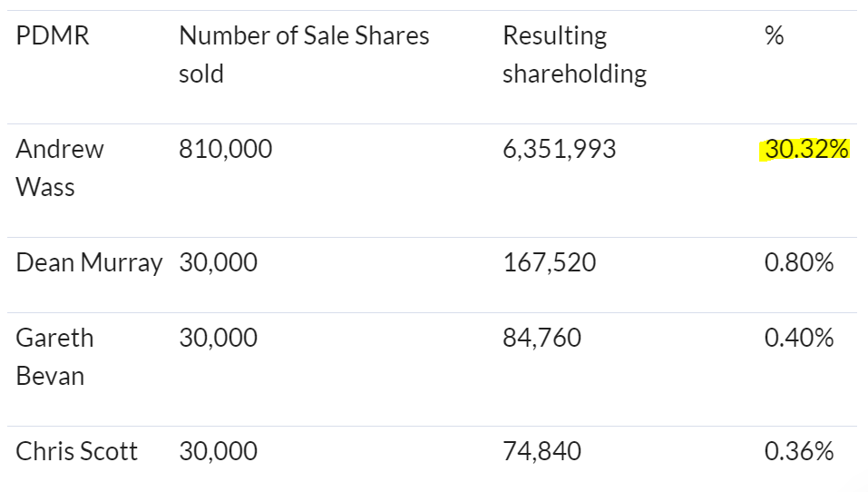Click Dean Murray's 30,000 shares sold
Viewport: 868px width, 492px height.
(x=218, y=262)
